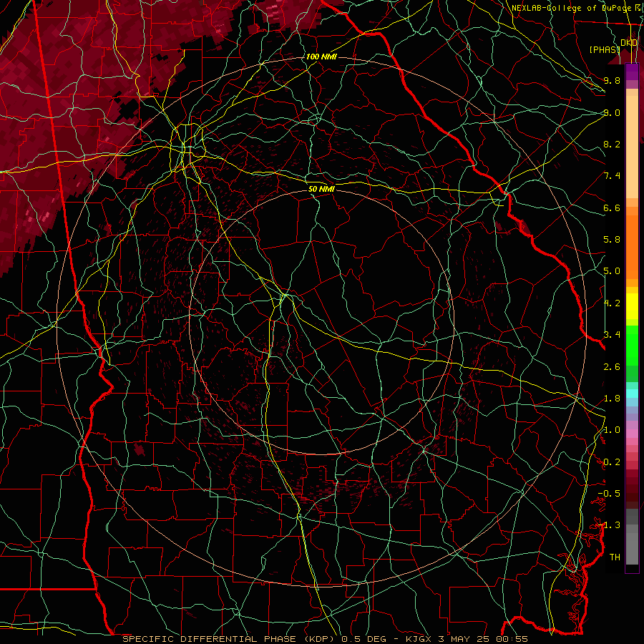Click the -0.5 value on the scale
Viewport: 644px width, 644px height.
[x=609, y=494]
